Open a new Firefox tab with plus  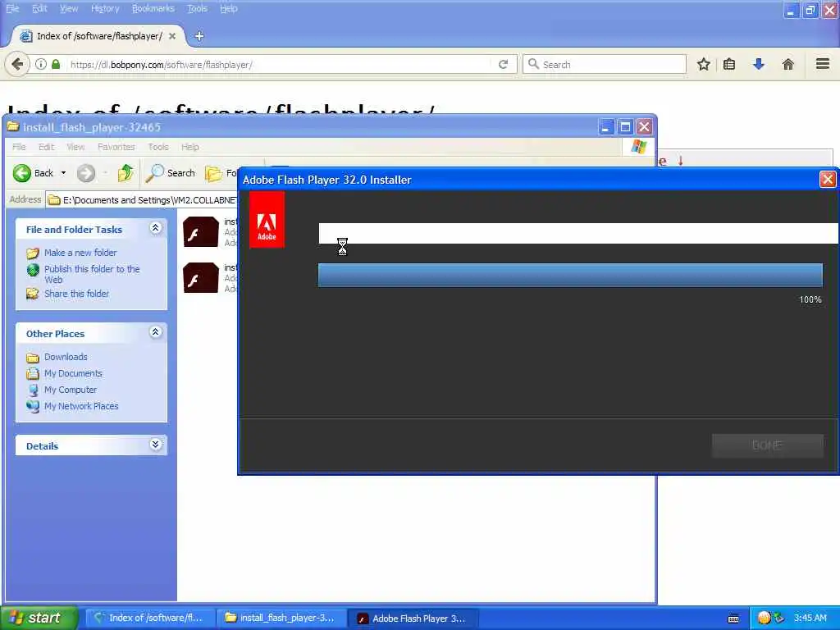coord(199,36)
